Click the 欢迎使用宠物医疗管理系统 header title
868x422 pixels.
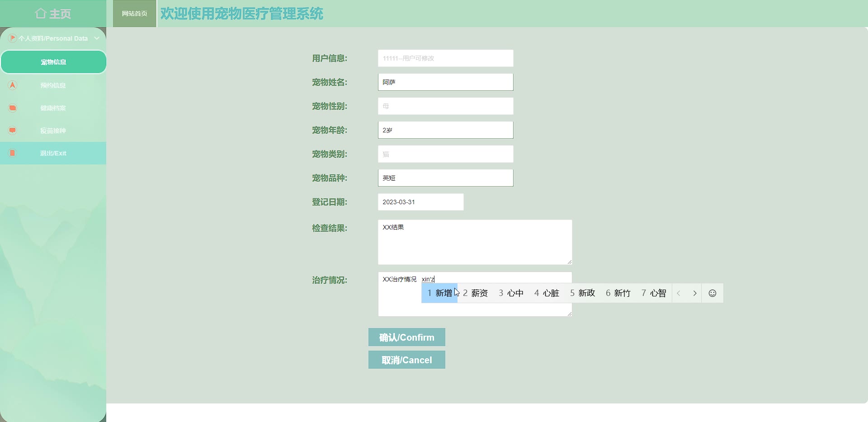point(242,14)
